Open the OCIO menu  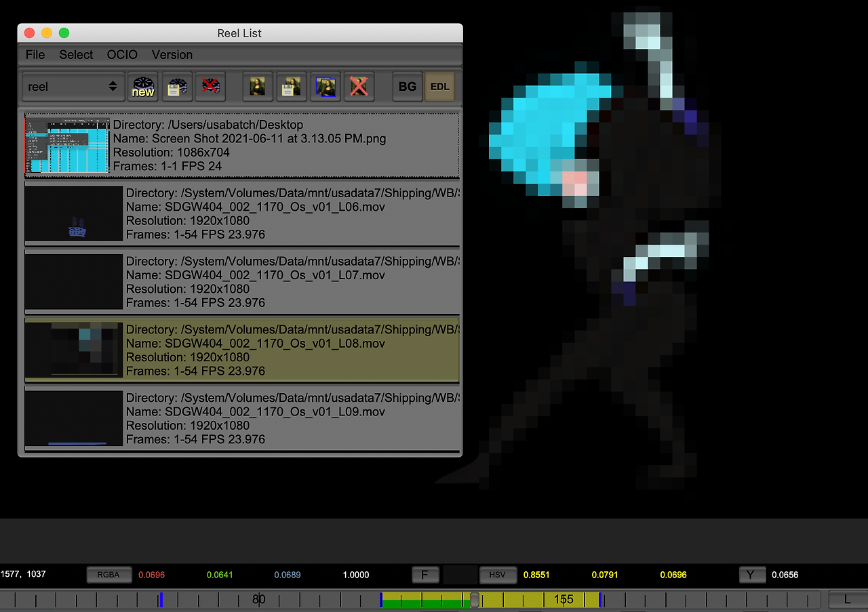(121, 55)
